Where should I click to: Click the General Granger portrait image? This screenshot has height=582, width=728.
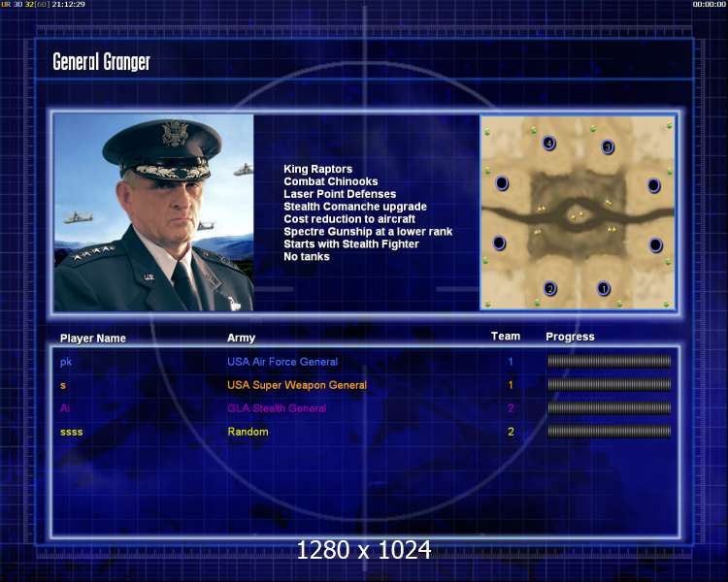pyautogui.click(x=153, y=212)
